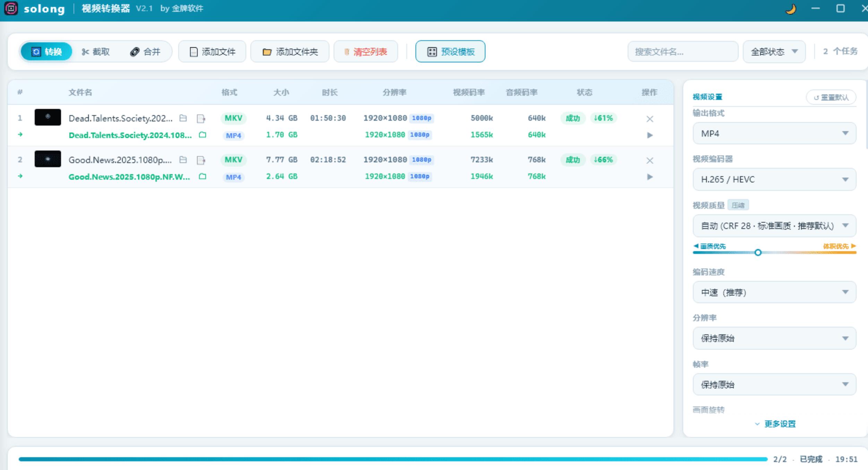
Task: Open the 全部状态 filter dropdown
Action: click(x=774, y=52)
